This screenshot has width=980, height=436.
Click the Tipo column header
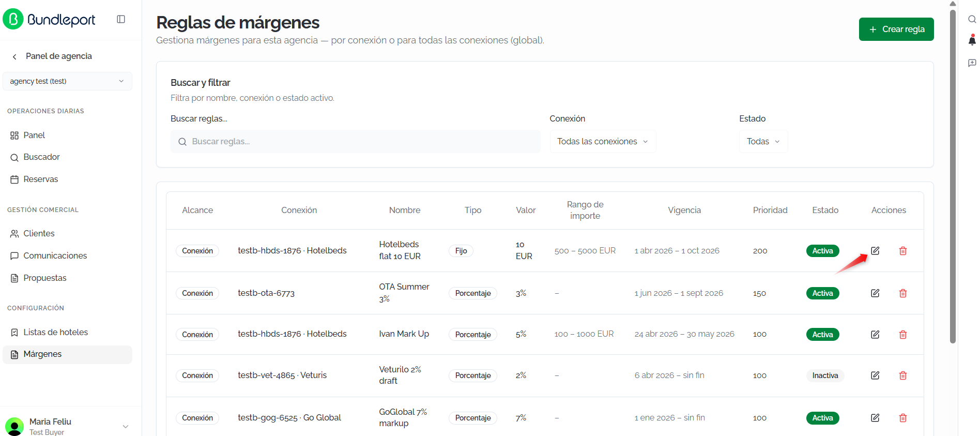pyautogui.click(x=473, y=211)
